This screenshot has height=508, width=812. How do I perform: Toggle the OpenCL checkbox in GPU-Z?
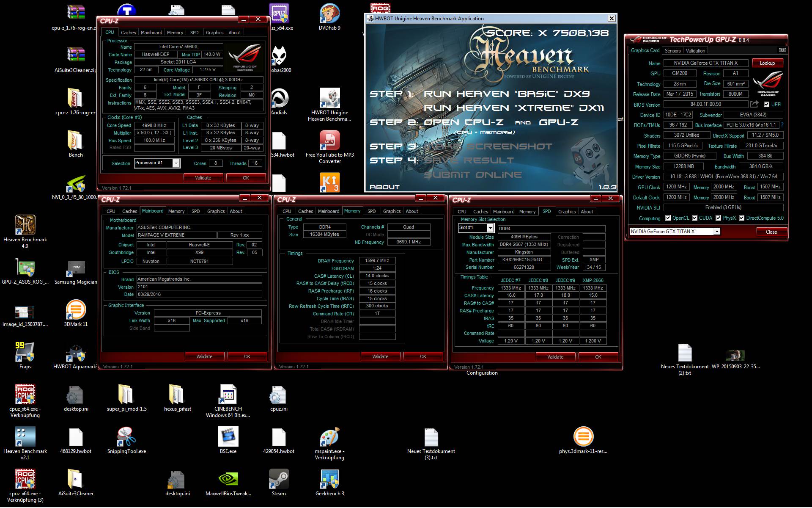(668, 218)
